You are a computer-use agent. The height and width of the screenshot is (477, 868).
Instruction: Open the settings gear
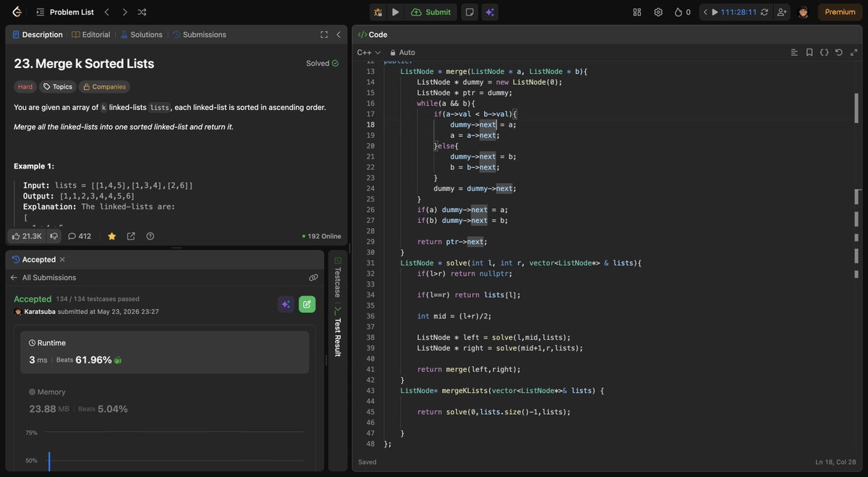tap(658, 12)
